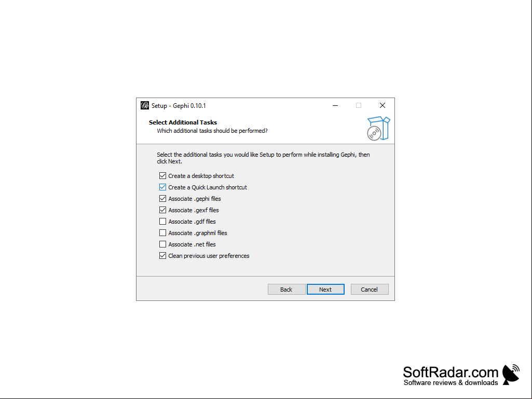Click the SoftRadar satellite dish icon

pos(511,374)
